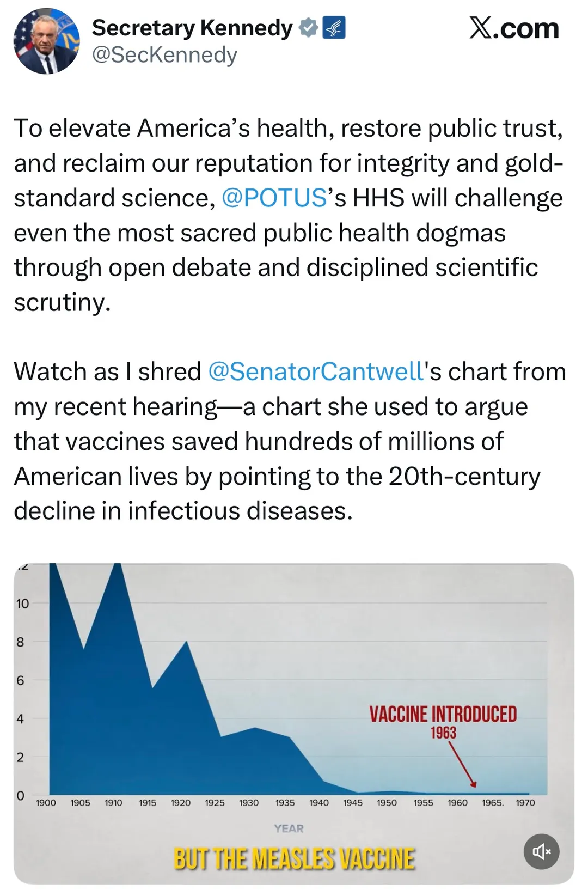Click the 1900 label on the year axis
This screenshot has width=588, height=890.
[46, 803]
